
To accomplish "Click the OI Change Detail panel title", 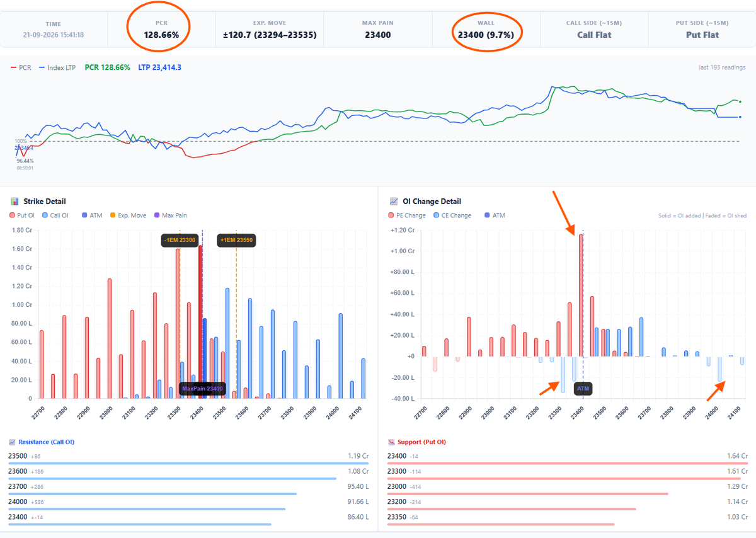I will [432, 202].
